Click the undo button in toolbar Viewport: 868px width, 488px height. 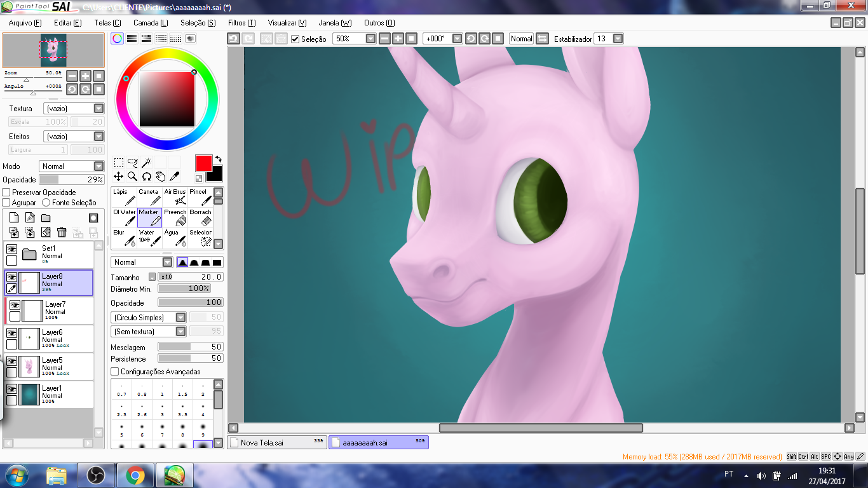pos(233,39)
